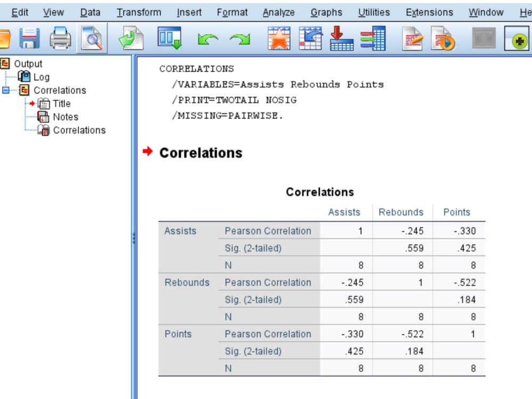Click -.522 in the Rebounds row
This screenshot has height=399, width=532.
coord(464,282)
